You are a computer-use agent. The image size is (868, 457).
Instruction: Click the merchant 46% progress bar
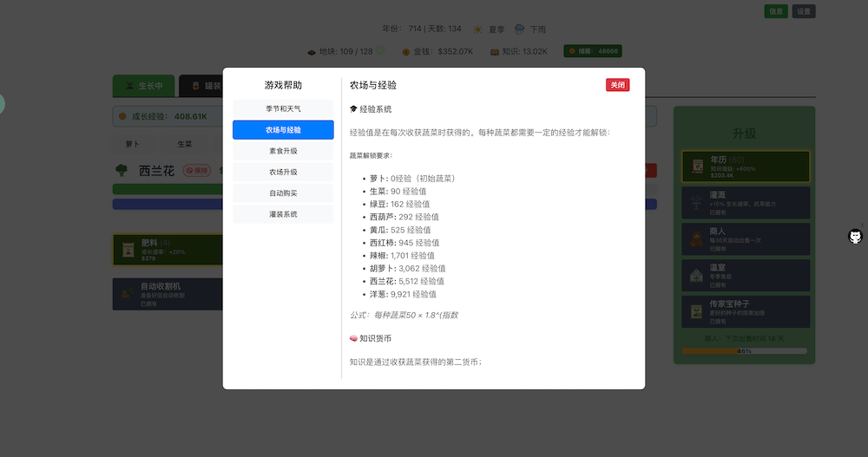click(744, 351)
